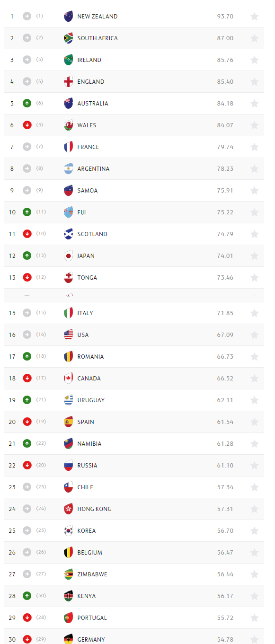Screen dimensions: 275x644
Task: Open the Canada team name link
Action: pos(89,379)
